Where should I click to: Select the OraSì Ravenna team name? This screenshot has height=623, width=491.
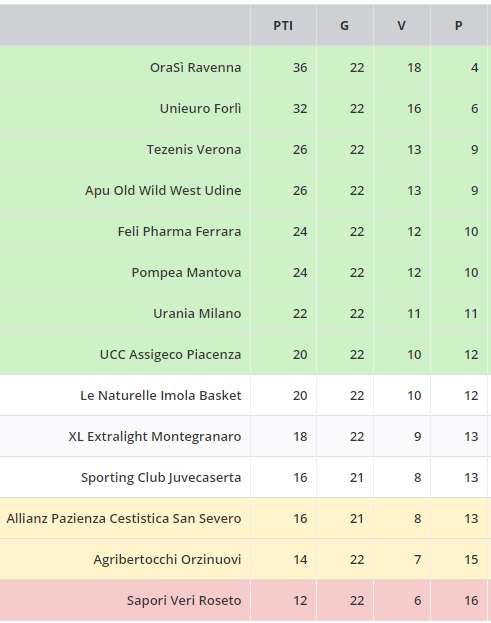coord(195,68)
